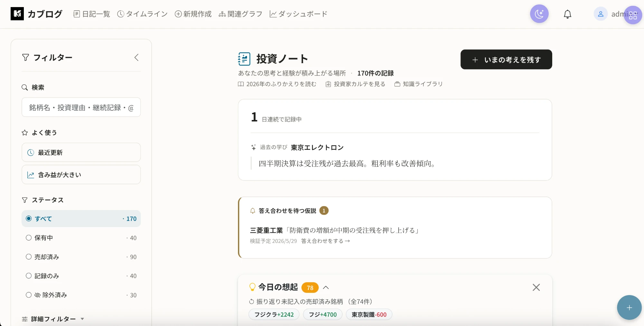Image resolution: width=644 pixels, height=326 pixels.
Task: Click the カブログ logo icon
Action: click(17, 14)
